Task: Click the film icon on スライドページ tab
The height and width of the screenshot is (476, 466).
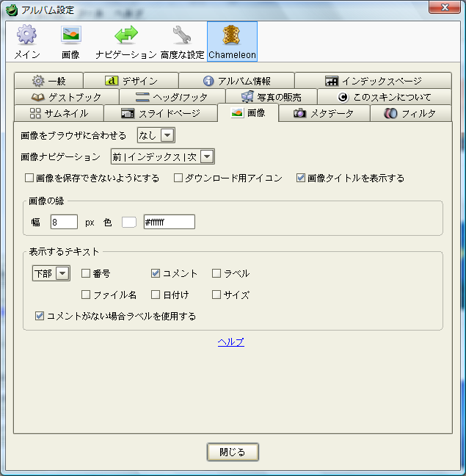Action: [x=128, y=113]
